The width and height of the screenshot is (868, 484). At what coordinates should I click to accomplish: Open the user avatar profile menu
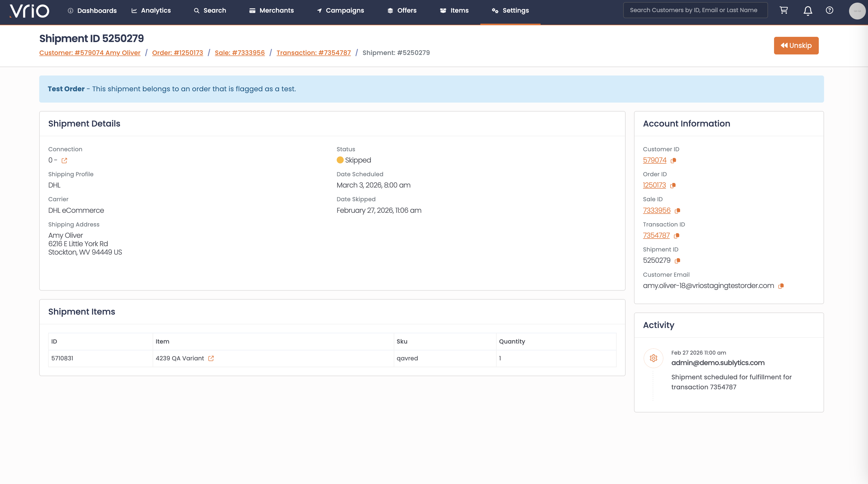tap(857, 11)
